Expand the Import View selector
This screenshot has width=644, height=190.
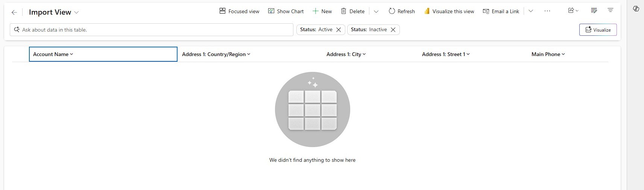tap(76, 12)
